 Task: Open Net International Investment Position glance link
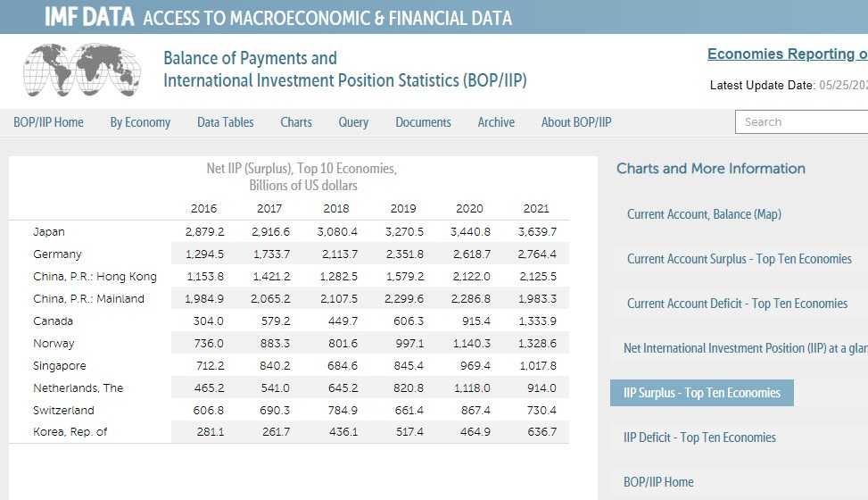pyautogui.click(x=745, y=348)
